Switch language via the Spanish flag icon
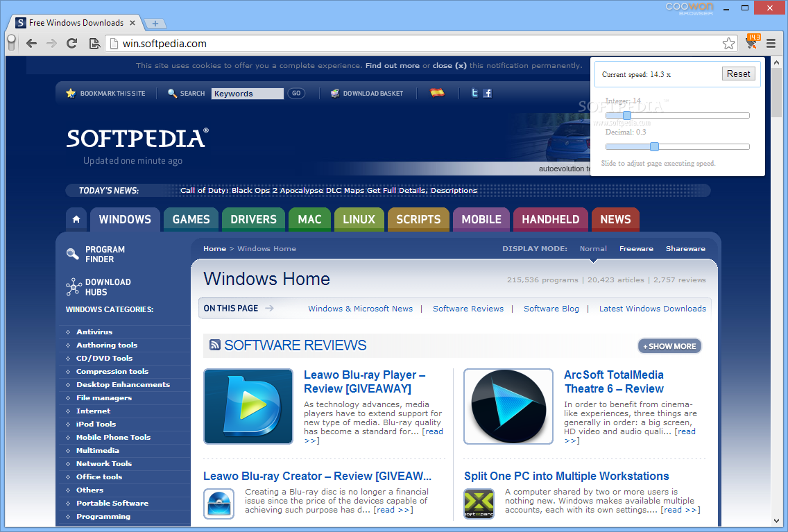 point(437,92)
